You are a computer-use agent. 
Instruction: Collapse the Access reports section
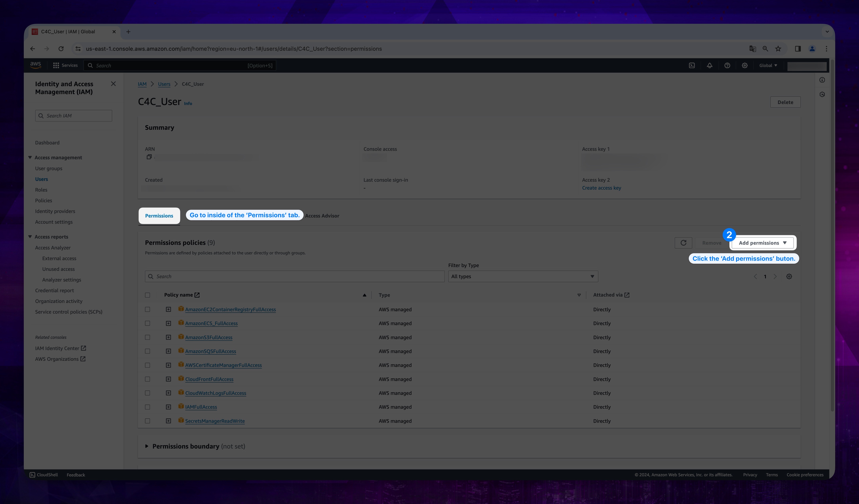point(30,237)
